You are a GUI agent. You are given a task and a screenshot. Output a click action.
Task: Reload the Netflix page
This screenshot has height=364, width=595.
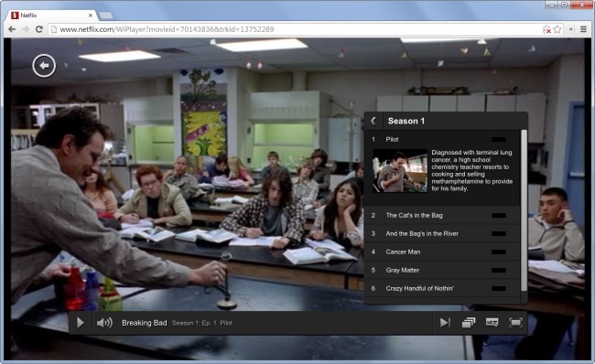(38, 29)
